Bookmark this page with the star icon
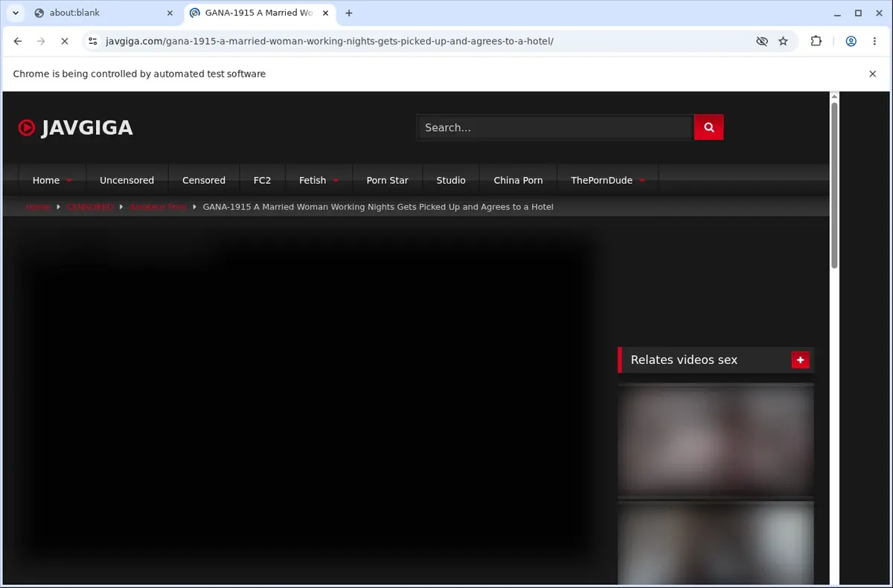The width and height of the screenshot is (893, 588). tap(783, 42)
